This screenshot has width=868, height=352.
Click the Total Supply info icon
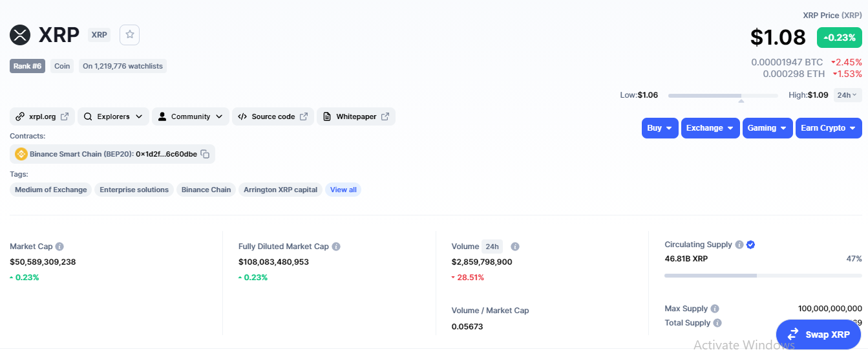[x=717, y=323]
